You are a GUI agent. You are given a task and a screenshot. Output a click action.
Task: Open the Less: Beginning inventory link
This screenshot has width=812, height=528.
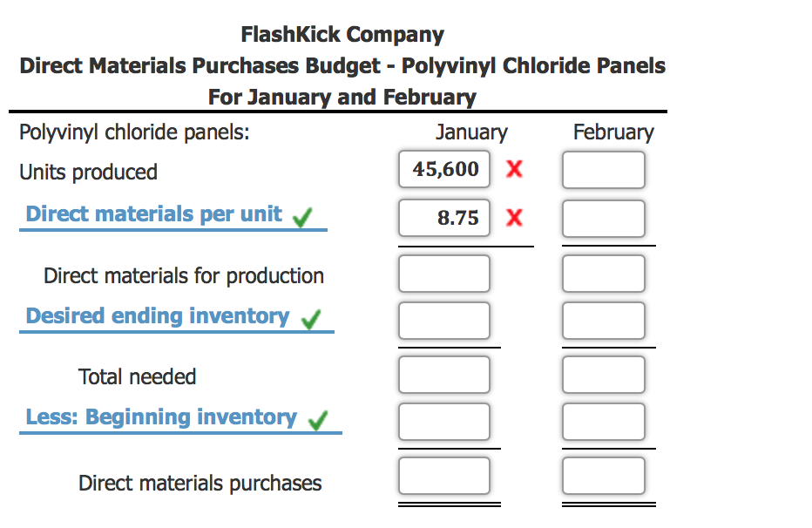point(161,417)
